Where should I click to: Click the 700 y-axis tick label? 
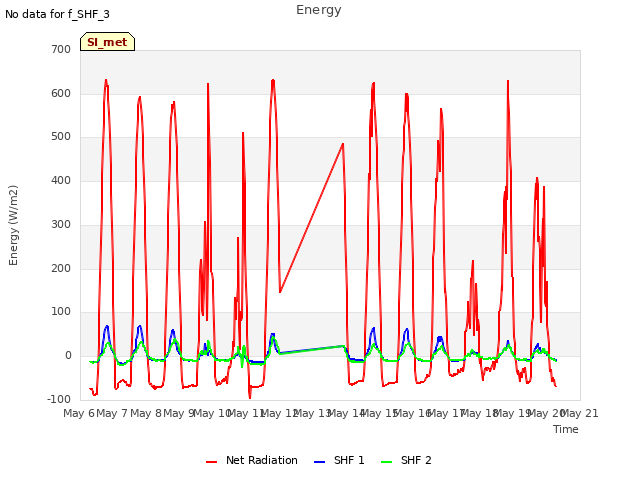pos(61,49)
